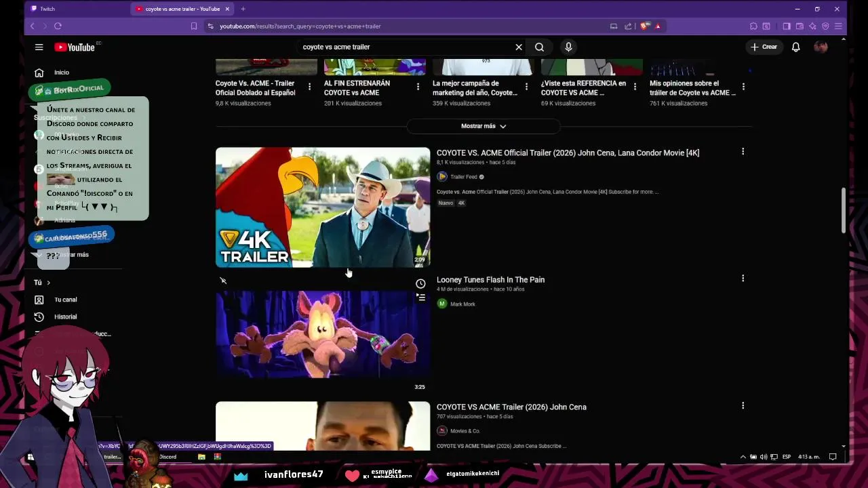Image resolution: width=868 pixels, height=488 pixels.
Task: Visit the Trailer Feed channel
Action: (x=464, y=177)
